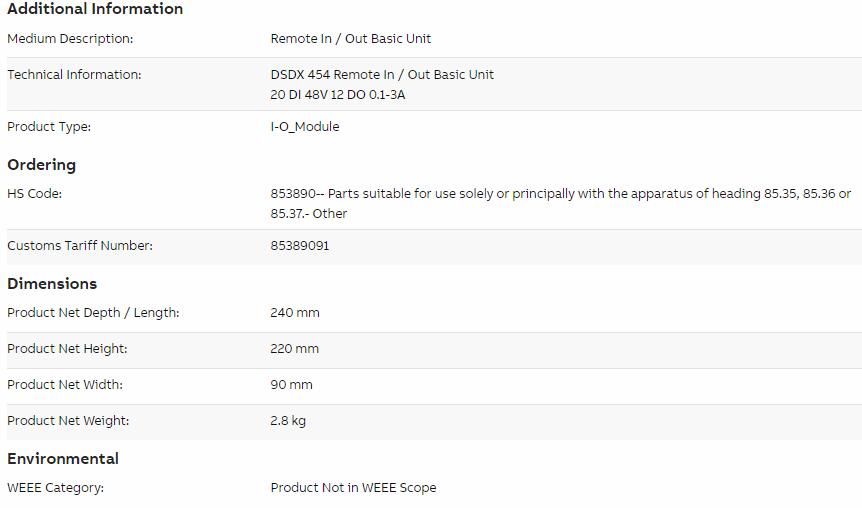Click the Dimensions section heading
The height and width of the screenshot is (508, 862).
(52, 283)
